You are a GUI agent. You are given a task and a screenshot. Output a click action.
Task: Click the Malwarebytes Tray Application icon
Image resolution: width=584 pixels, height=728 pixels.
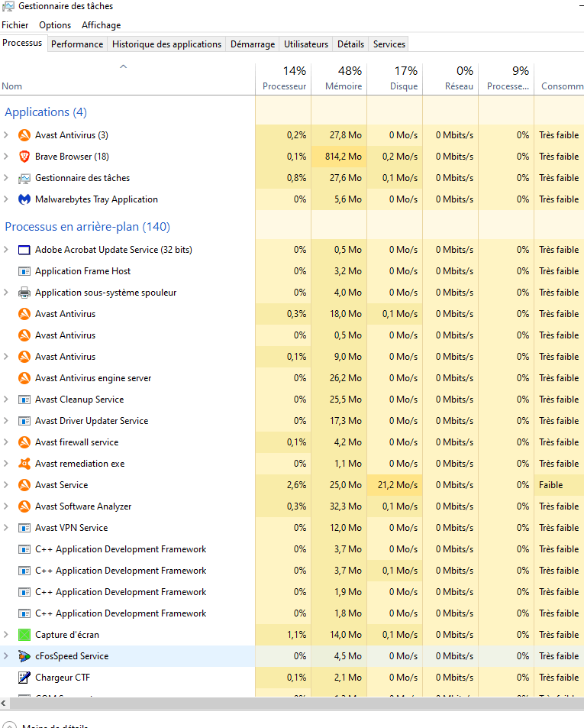[24, 199]
